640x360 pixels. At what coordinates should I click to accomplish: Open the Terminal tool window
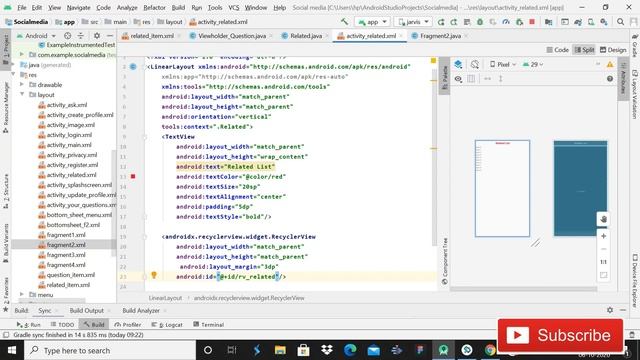pyautogui.click(x=209, y=325)
